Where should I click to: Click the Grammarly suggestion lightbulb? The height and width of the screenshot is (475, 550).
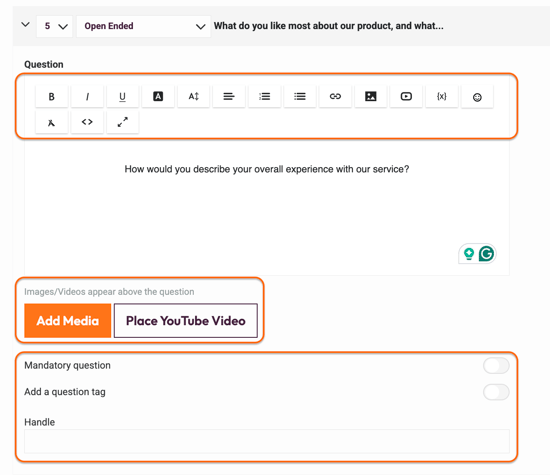pos(469,253)
